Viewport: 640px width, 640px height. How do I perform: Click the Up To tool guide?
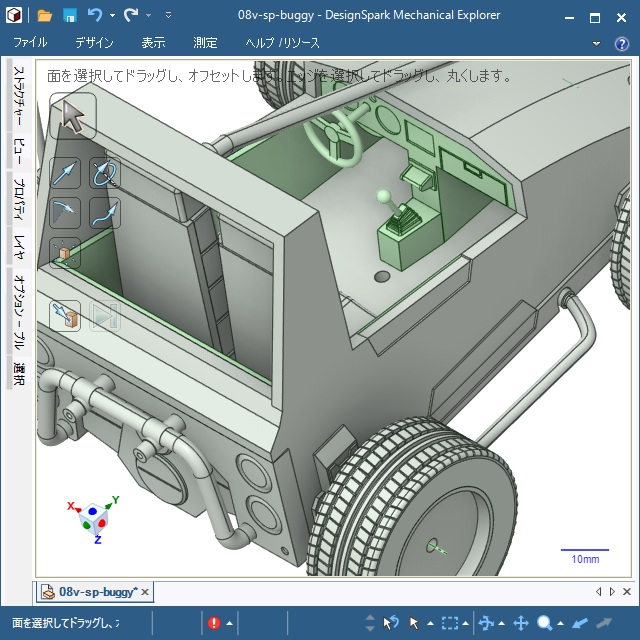tap(65, 316)
